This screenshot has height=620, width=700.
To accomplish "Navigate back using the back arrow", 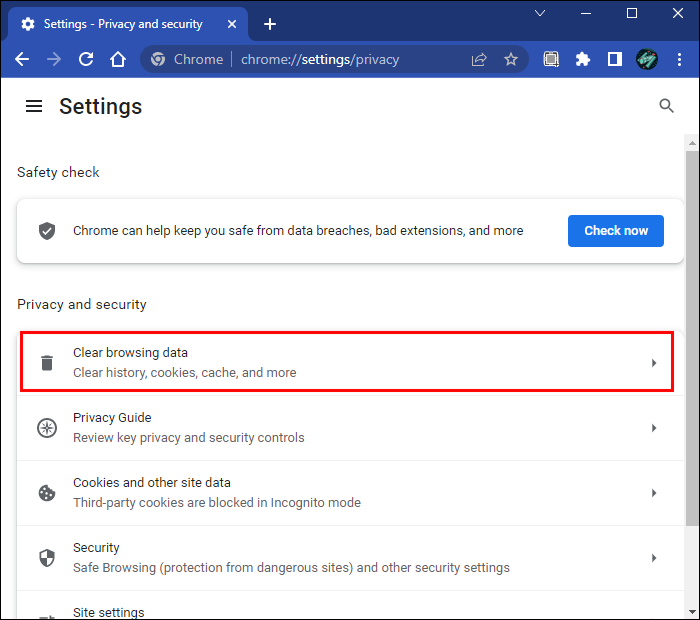I will pyautogui.click(x=22, y=59).
